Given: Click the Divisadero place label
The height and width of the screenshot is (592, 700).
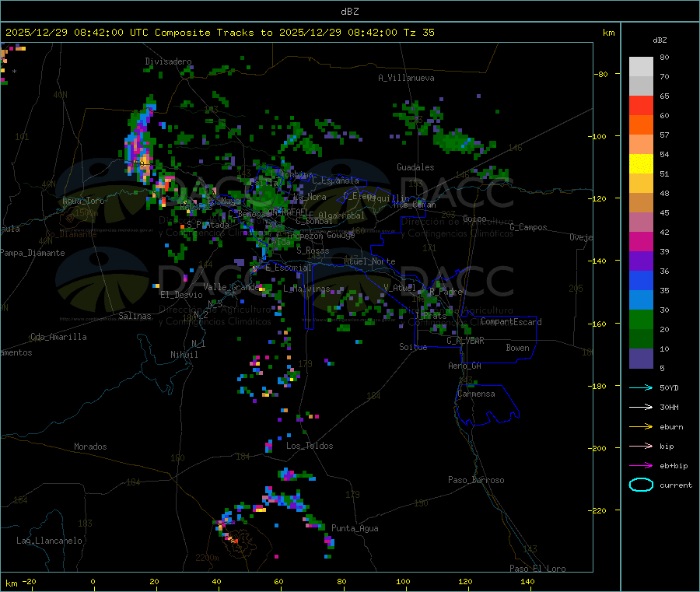Looking at the screenshot, I should [x=168, y=61].
